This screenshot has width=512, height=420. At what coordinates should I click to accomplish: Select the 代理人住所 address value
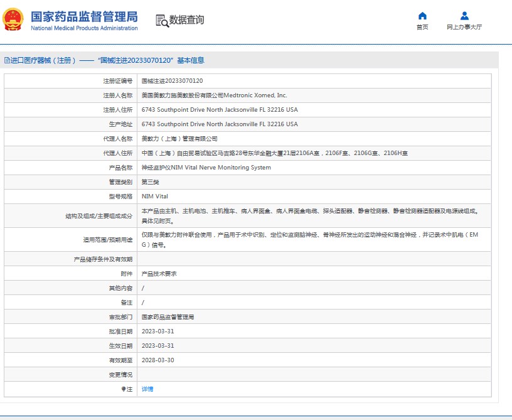point(275,153)
